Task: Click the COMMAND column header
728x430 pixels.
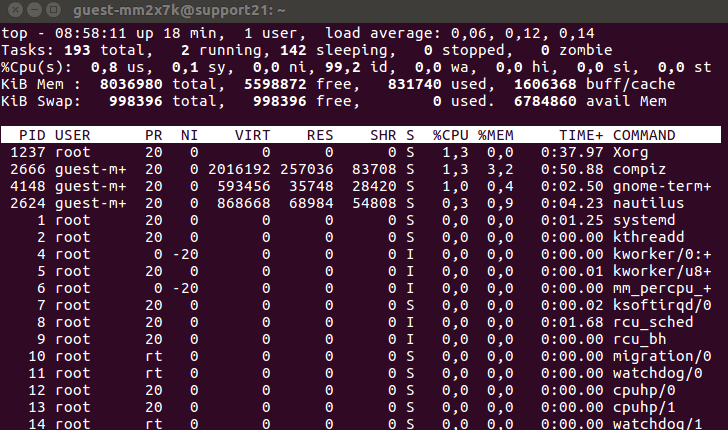Action: pyautogui.click(x=648, y=134)
